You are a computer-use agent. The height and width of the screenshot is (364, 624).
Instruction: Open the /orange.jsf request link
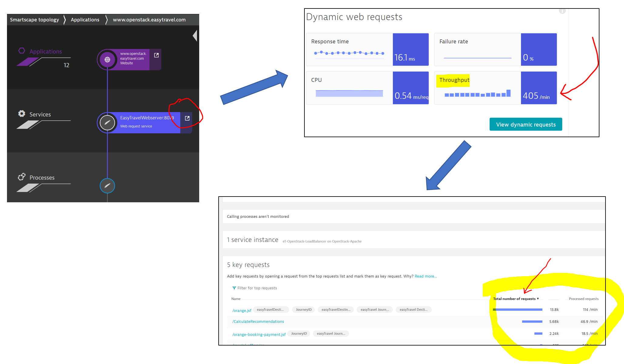point(242,310)
